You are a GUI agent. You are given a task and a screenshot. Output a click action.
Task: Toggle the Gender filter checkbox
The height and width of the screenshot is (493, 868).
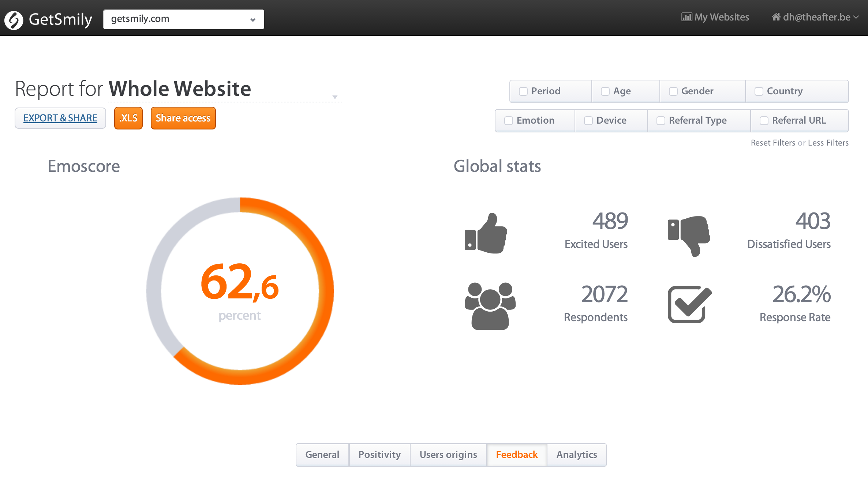[673, 91]
